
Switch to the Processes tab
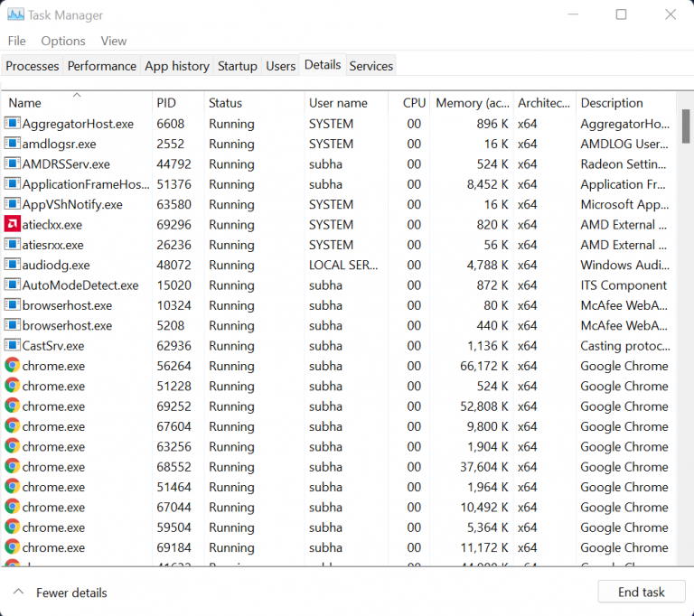pyautogui.click(x=32, y=66)
